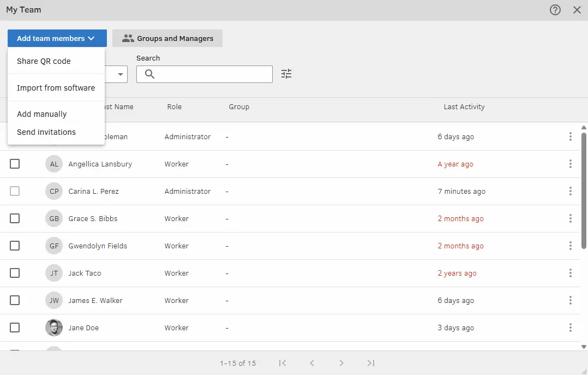Open row menu for Jane Doe
The image size is (588, 375).
570,328
